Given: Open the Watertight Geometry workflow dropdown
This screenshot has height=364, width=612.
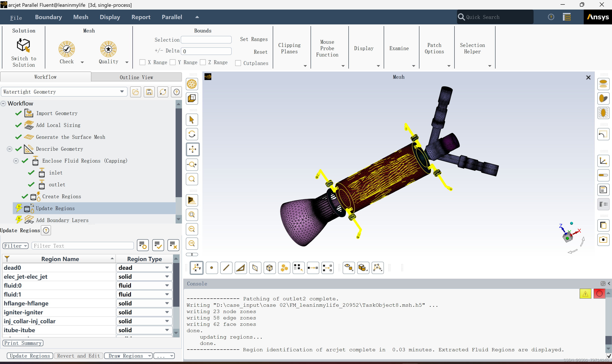Looking at the screenshot, I should point(122,91).
